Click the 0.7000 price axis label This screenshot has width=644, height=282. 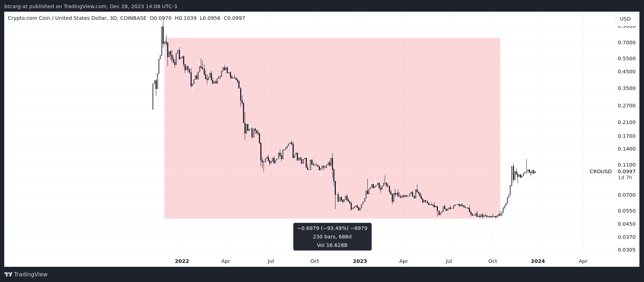(x=626, y=43)
